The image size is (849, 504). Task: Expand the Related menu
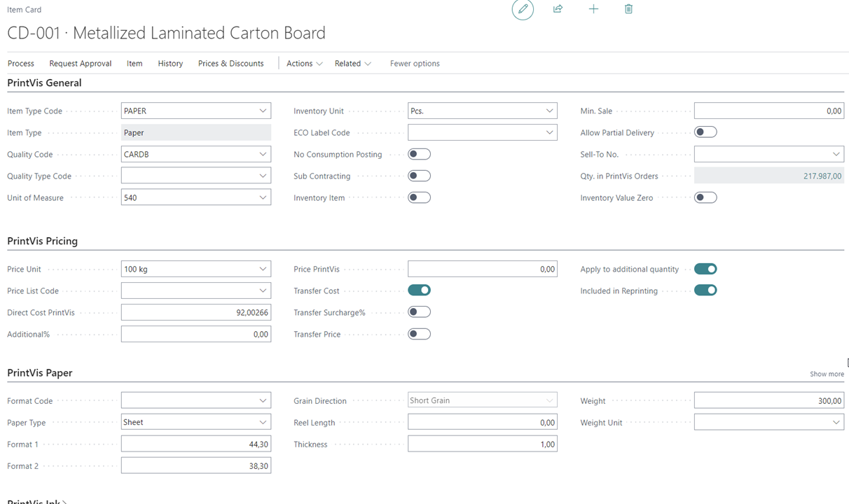(x=353, y=63)
